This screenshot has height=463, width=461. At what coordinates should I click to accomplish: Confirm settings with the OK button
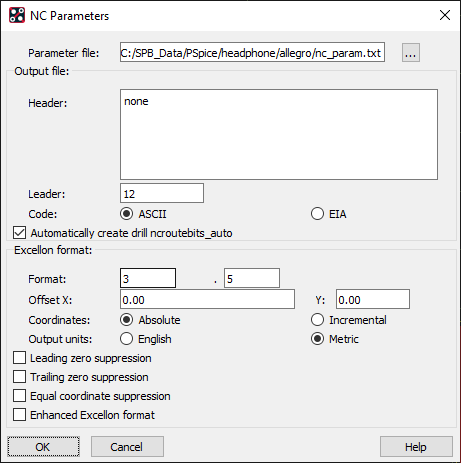pyautogui.click(x=43, y=447)
